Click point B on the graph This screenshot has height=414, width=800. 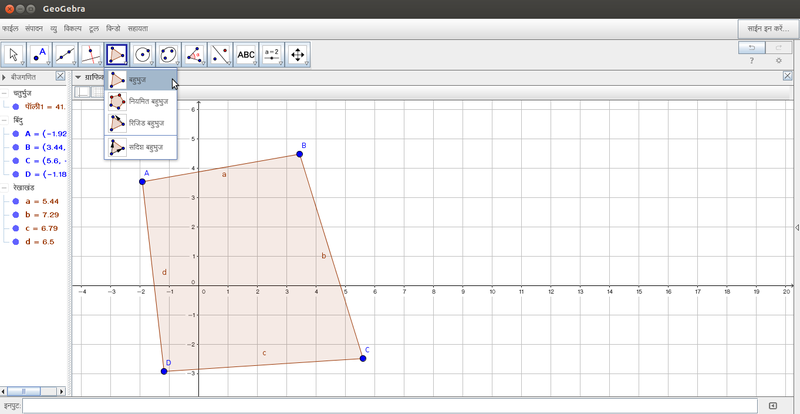pos(299,154)
